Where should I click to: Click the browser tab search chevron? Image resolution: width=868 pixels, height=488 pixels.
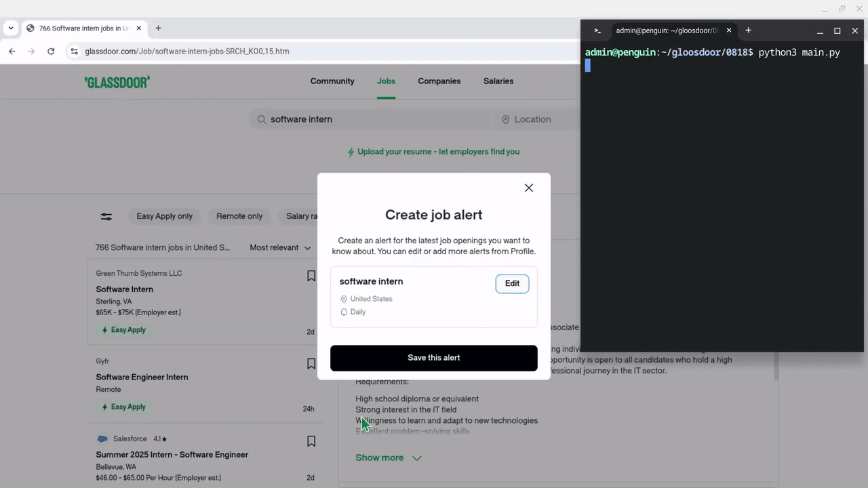[x=11, y=28]
